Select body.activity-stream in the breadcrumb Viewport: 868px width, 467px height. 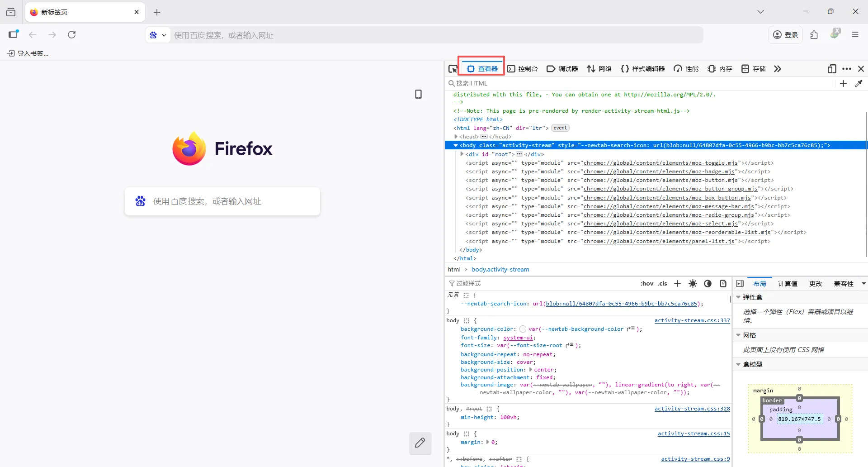[500, 269]
